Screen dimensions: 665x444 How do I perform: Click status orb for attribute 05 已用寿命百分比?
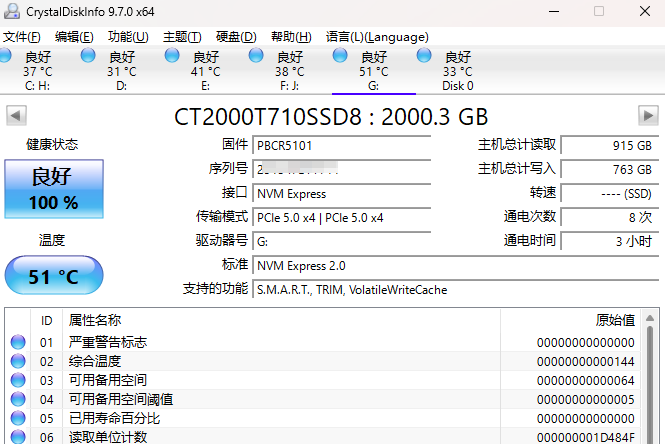18,418
